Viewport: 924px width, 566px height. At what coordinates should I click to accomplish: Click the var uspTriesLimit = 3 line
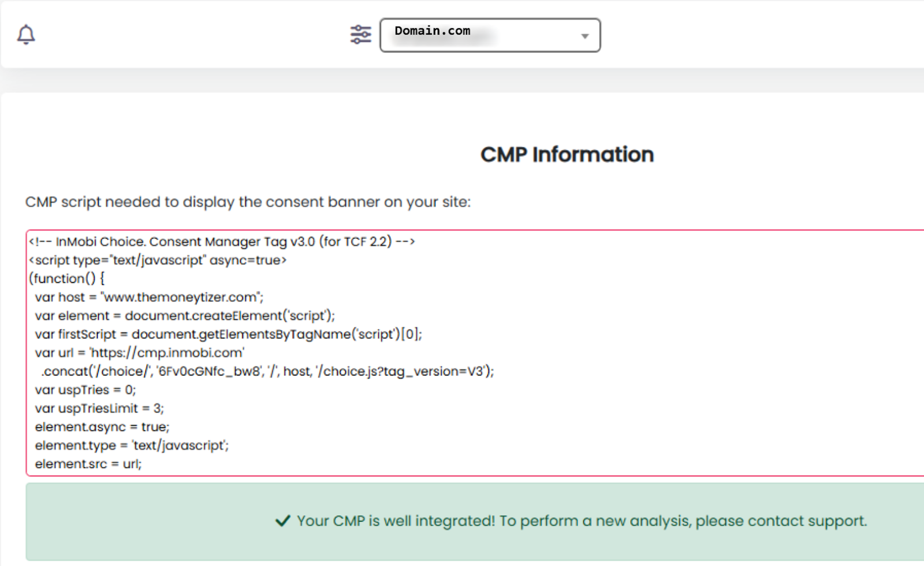click(x=99, y=408)
